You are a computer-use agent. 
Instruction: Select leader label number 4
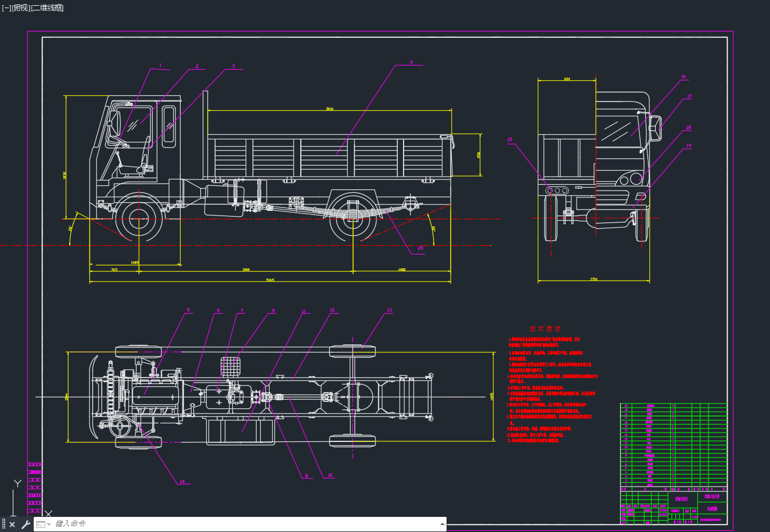(411, 62)
